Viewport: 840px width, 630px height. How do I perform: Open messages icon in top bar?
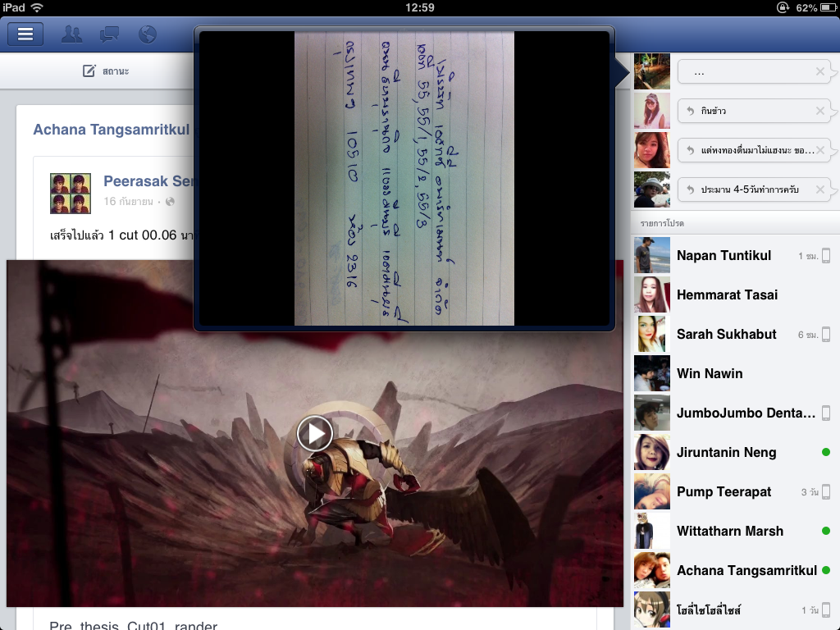point(109,34)
